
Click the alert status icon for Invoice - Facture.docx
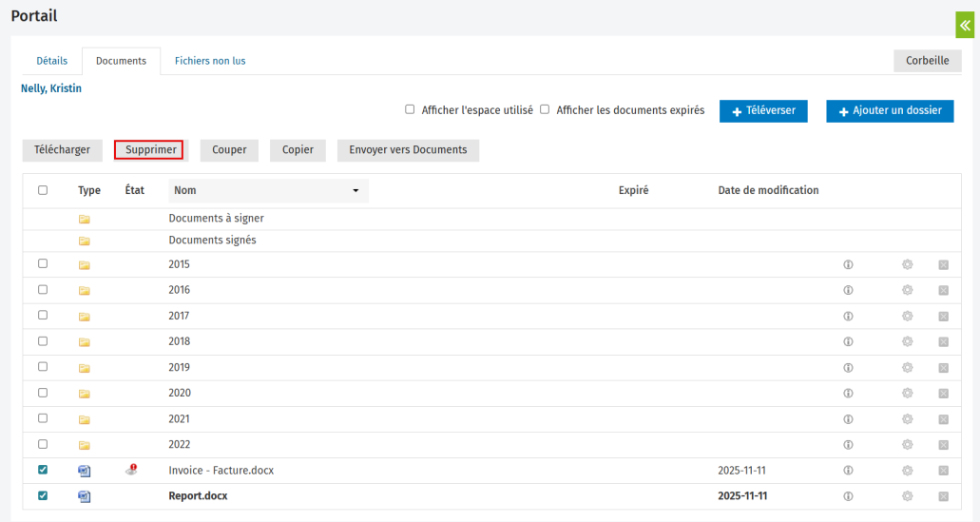[132, 470]
